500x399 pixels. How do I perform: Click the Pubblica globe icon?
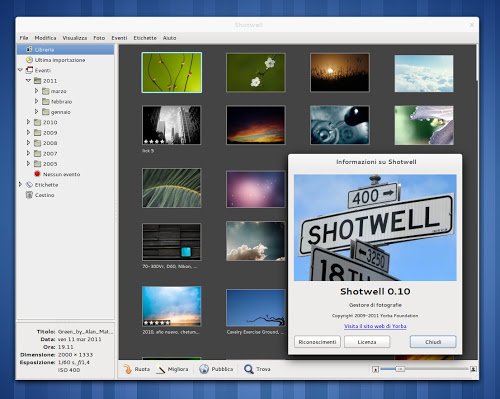(x=204, y=369)
